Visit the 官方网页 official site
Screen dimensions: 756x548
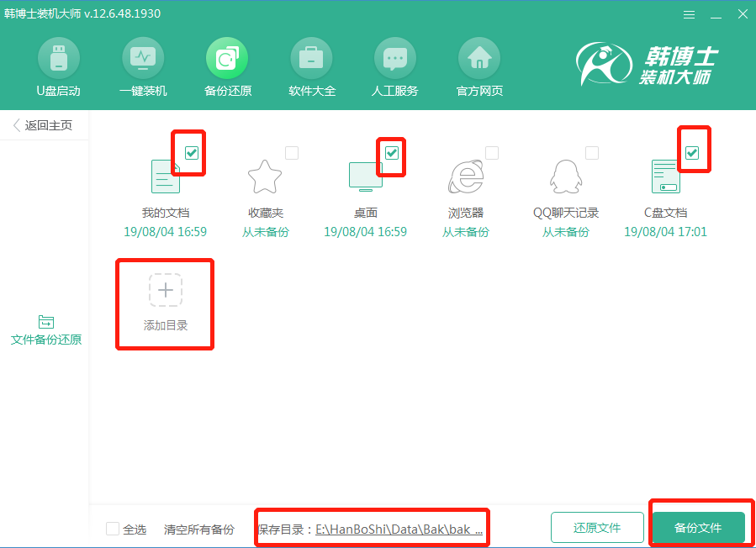(478, 59)
